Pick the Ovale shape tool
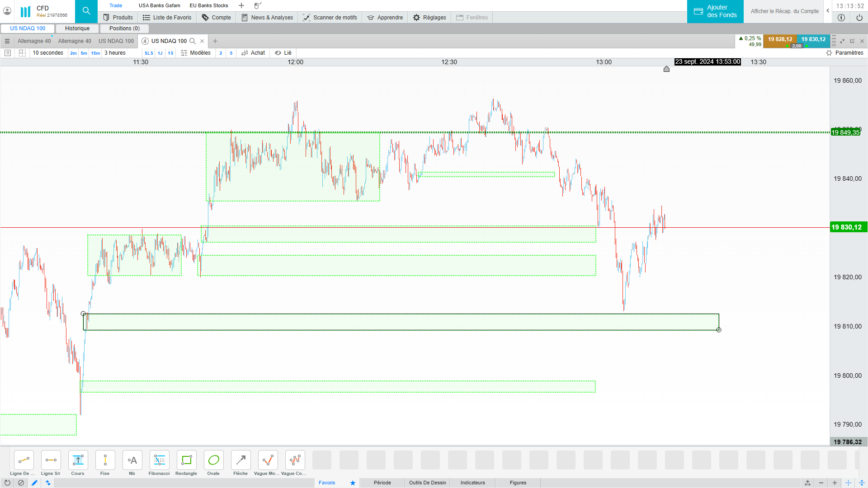Viewport: 868px width, 488px height. coord(213,460)
